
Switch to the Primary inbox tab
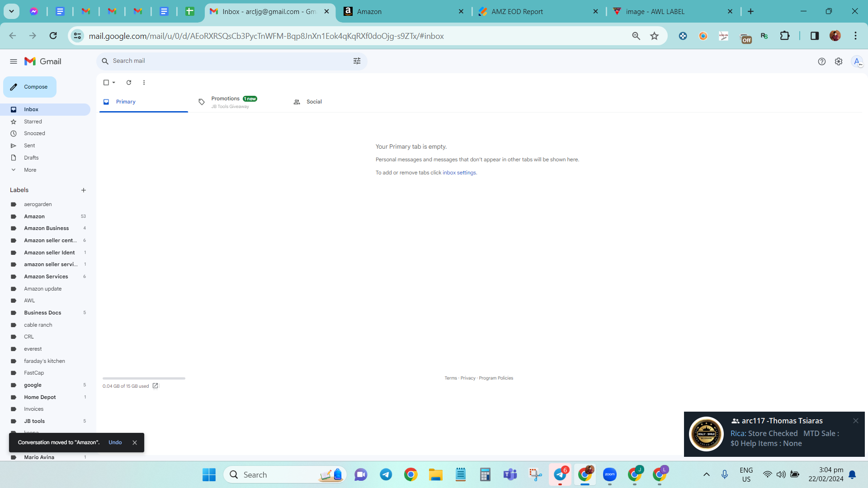coord(143,102)
